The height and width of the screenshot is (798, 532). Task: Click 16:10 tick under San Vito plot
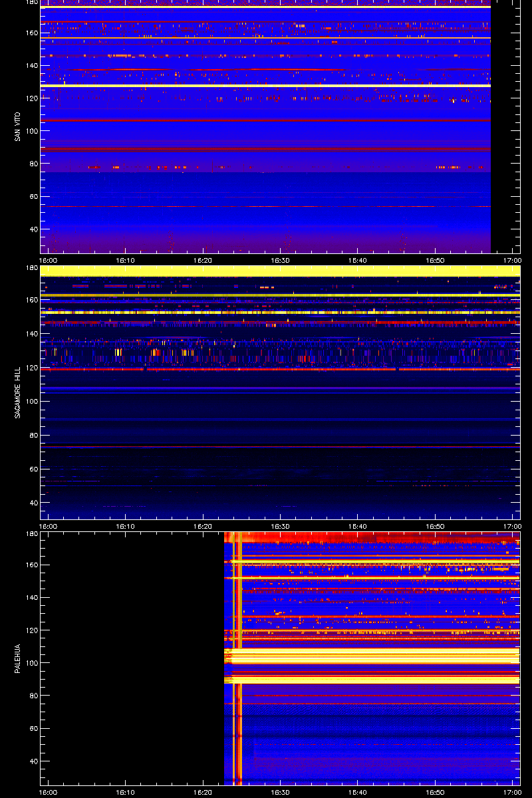[126, 260]
